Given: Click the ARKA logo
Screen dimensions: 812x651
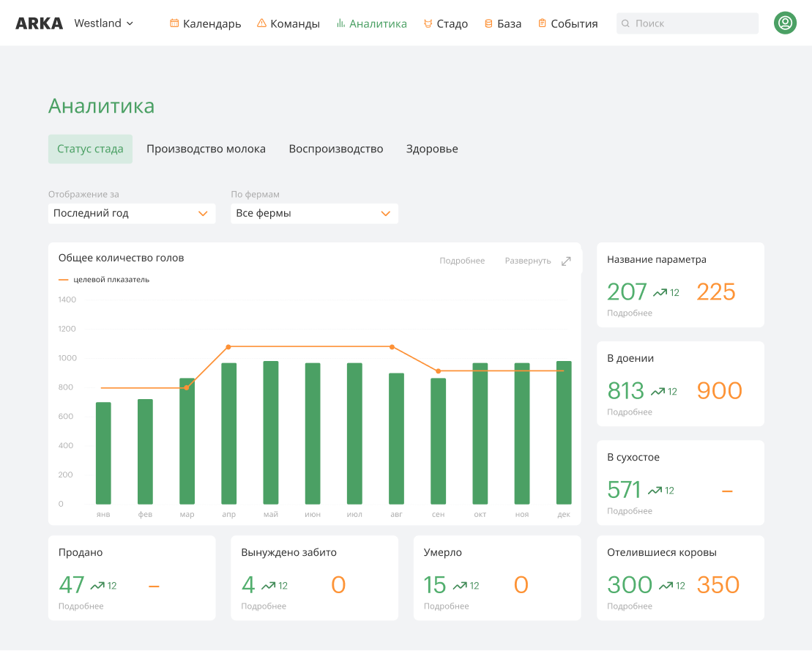Looking at the screenshot, I should click(39, 23).
